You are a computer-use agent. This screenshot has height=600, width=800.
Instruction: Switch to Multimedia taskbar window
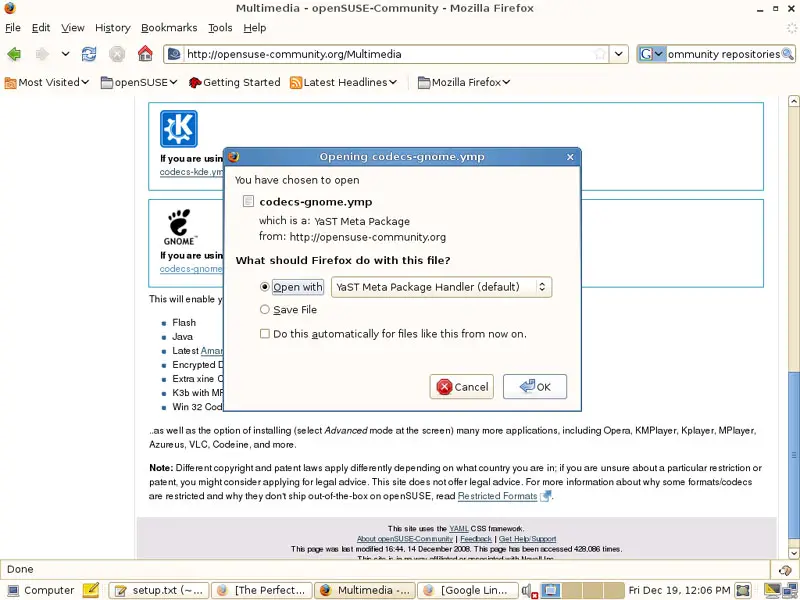(x=364, y=590)
